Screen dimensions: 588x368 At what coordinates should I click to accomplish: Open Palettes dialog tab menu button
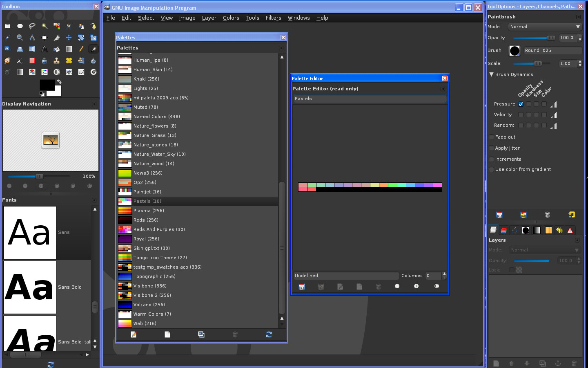coord(281,48)
